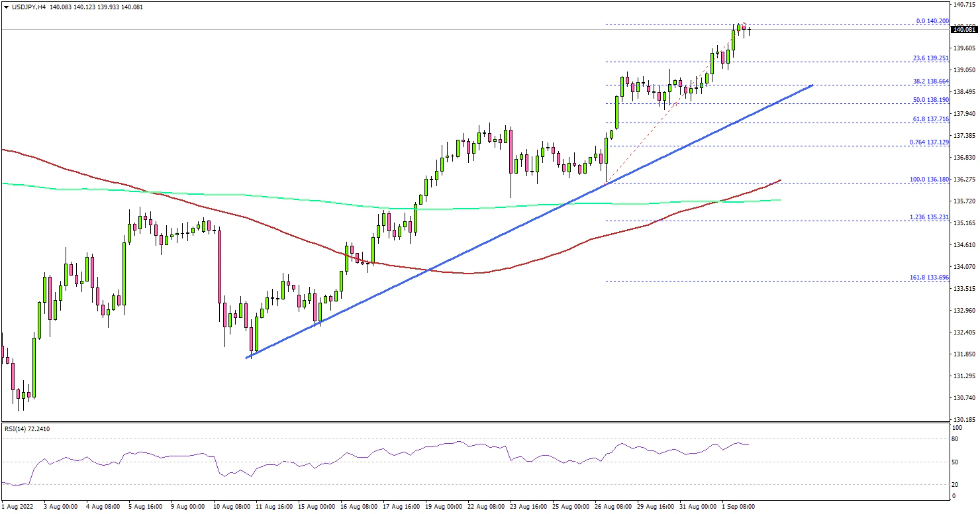Click the 0.0 140.200 Fibonacci label
Image resolution: width=980 pixels, height=514 pixels.
933,21
